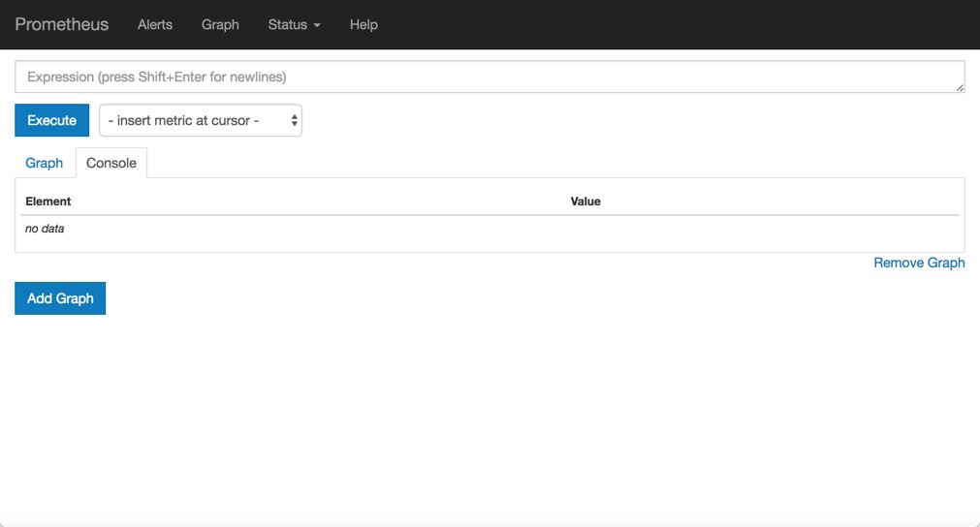Open the insert metric at cursor dropdown
The height and width of the screenshot is (527, 980).
[201, 120]
